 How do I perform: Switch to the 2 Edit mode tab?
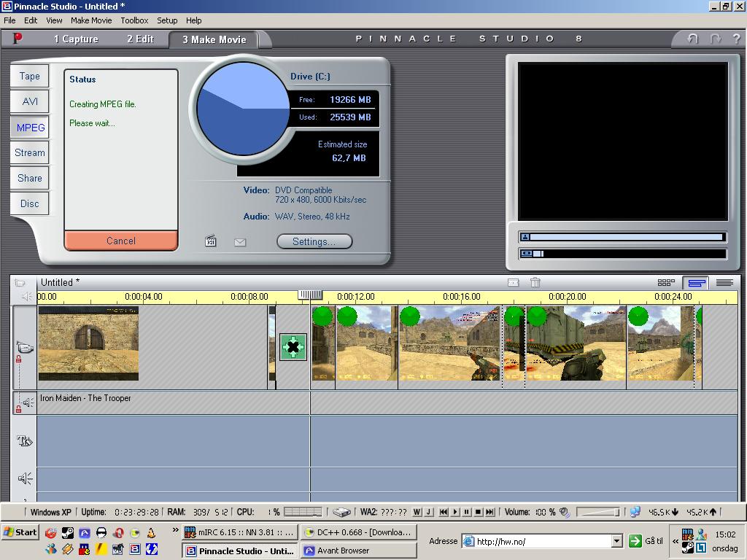point(140,39)
